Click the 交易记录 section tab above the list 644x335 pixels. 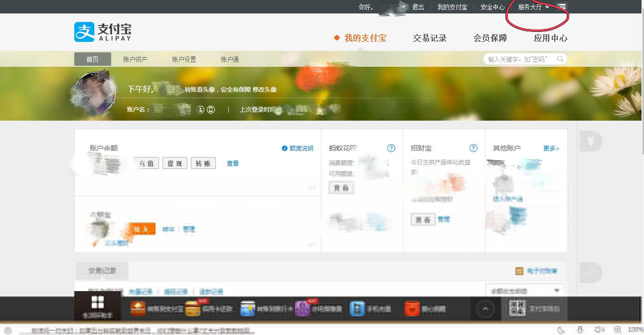(102, 271)
